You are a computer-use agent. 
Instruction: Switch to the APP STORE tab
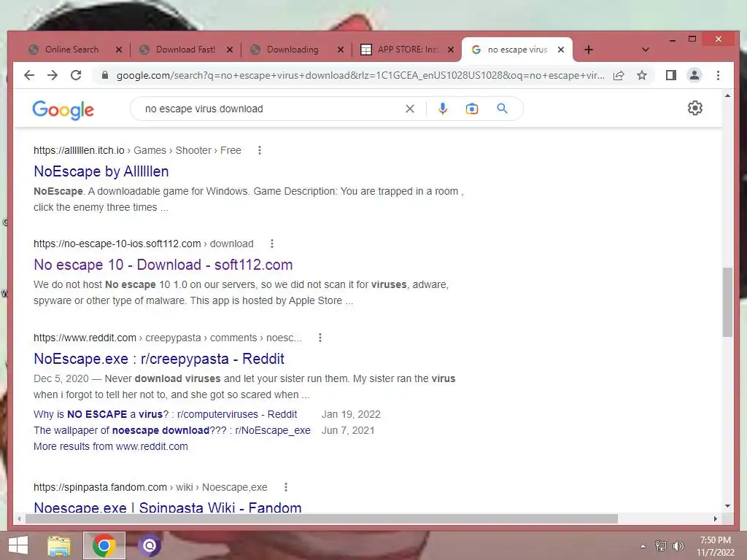point(407,50)
